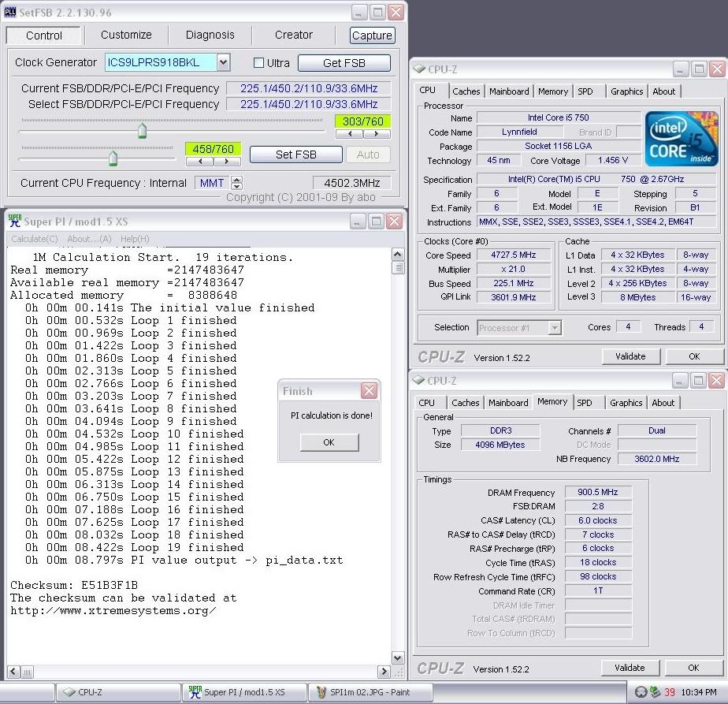Click the red temperature 39 tray indicator

coord(669,692)
